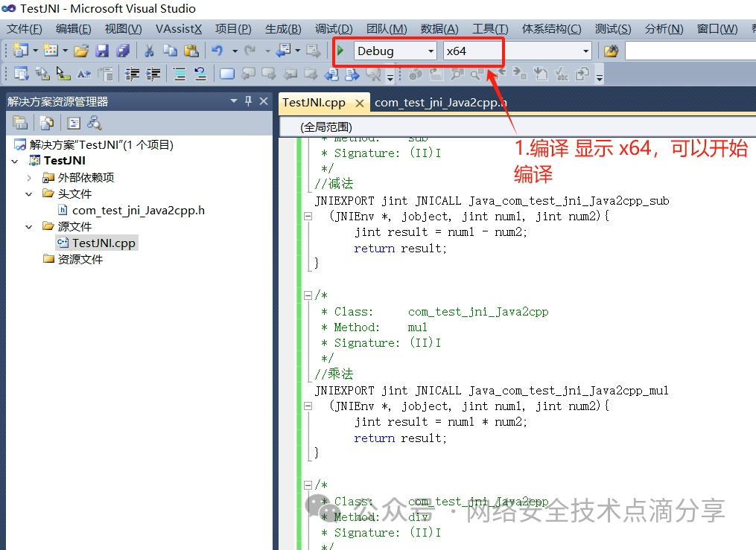Click the Undo arrow icon
The image size is (756, 550).
218,50
